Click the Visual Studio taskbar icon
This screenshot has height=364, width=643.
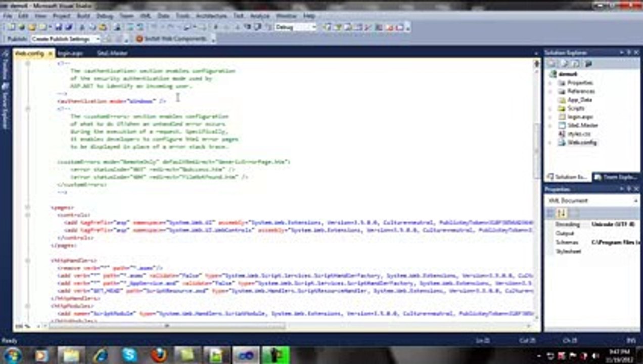[247, 355]
